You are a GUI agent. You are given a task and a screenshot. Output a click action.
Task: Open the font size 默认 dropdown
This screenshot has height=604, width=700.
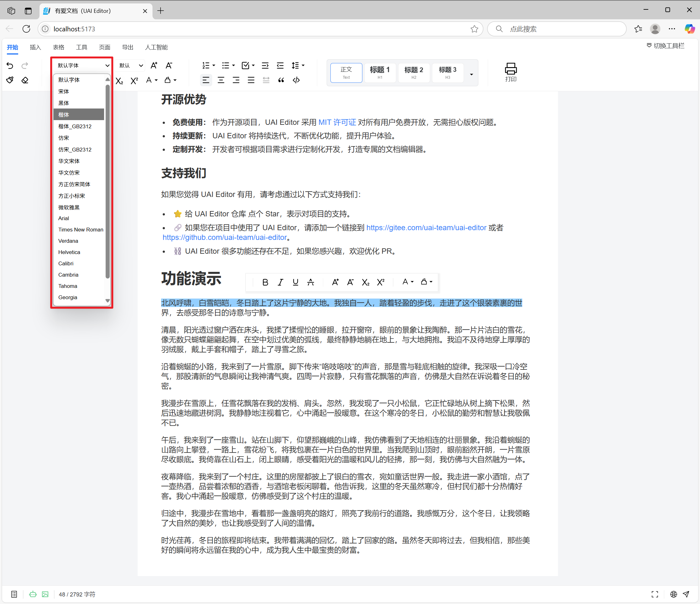131,66
